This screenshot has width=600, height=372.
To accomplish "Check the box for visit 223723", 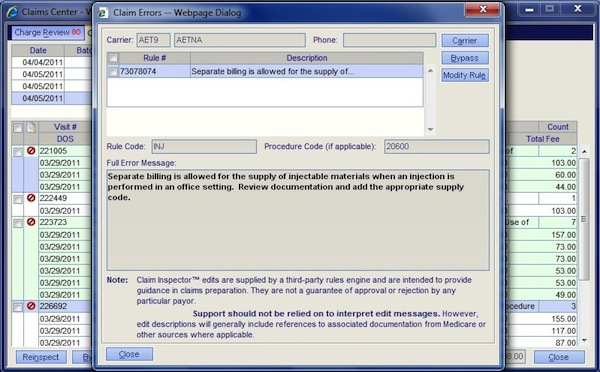I will click(x=18, y=224).
